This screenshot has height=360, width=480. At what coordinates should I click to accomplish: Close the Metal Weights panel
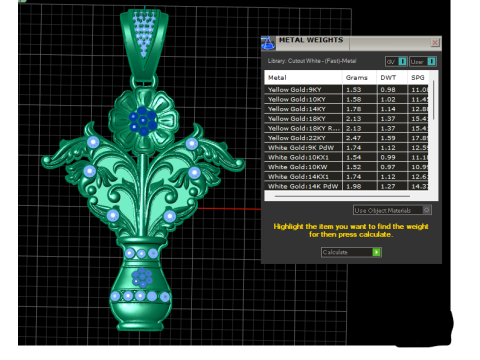click(435, 43)
